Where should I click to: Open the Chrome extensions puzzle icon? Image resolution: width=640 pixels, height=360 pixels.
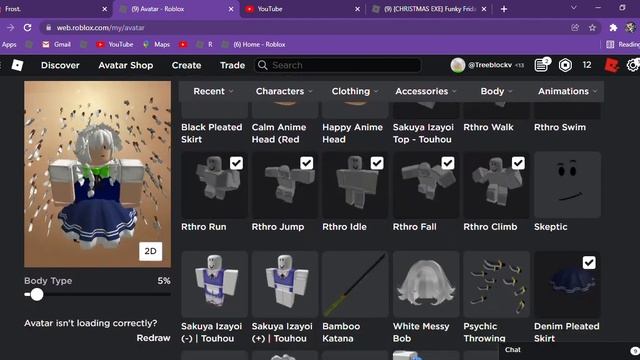pyautogui.click(x=613, y=28)
